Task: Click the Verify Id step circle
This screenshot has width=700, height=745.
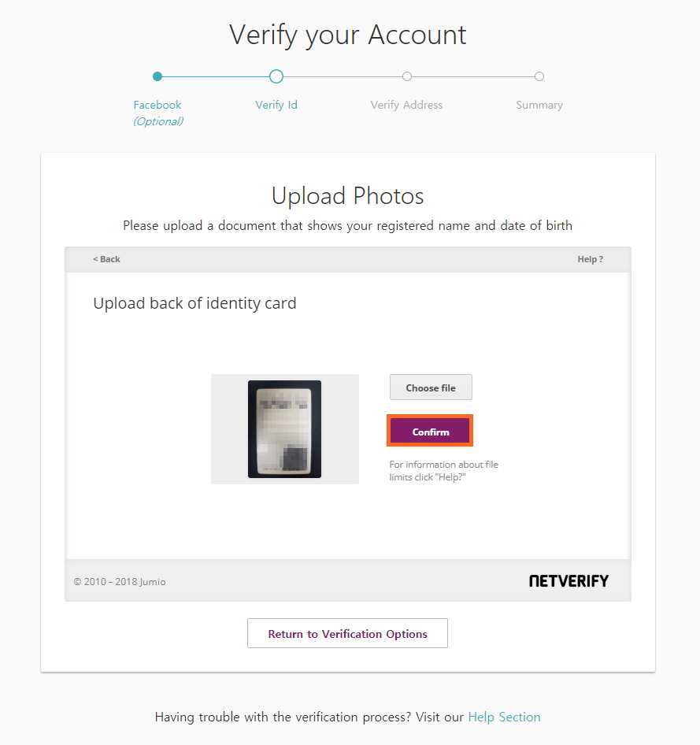Action: click(x=276, y=76)
